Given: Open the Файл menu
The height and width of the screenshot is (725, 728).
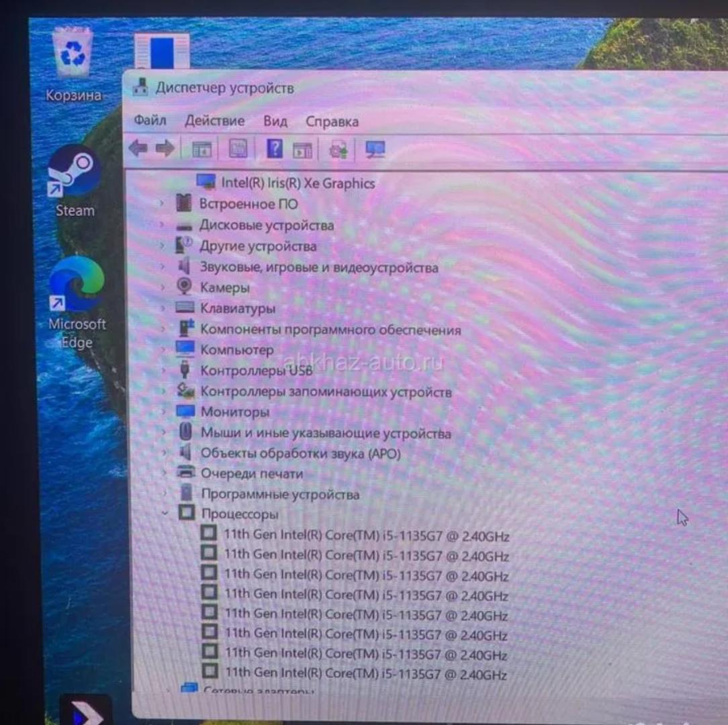Looking at the screenshot, I should pyautogui.click(x=150, y=121).
